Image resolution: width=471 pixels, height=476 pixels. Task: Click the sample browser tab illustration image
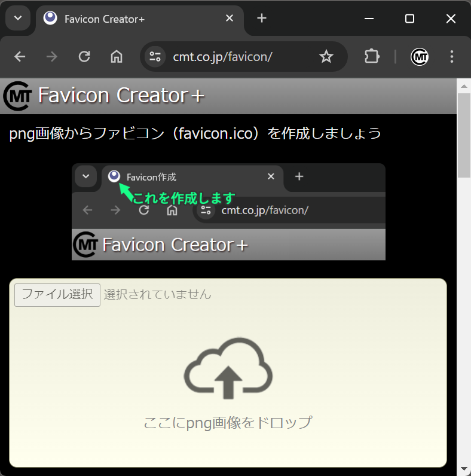(x=228, y=212)
